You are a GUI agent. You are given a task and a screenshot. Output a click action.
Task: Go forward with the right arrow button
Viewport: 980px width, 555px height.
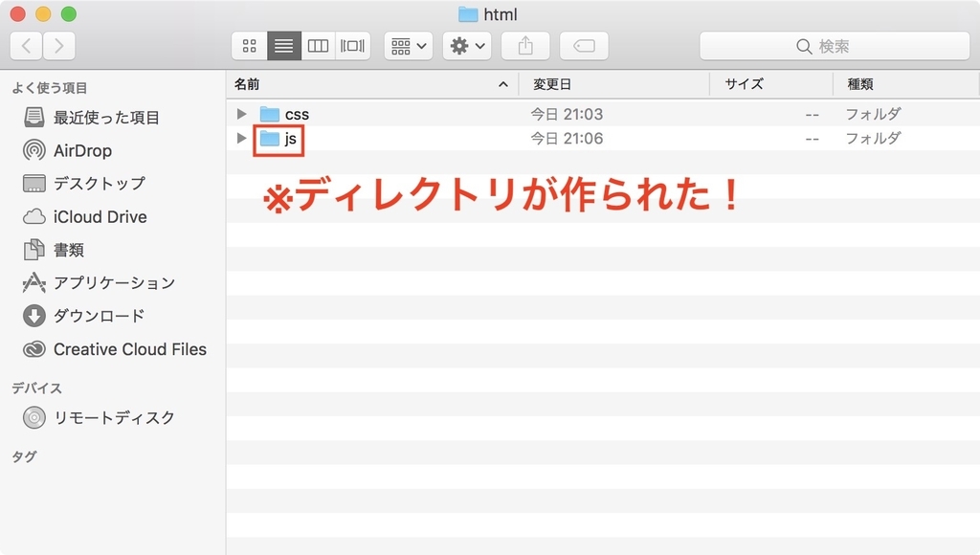pyautogui.click(x=58, y=46)
